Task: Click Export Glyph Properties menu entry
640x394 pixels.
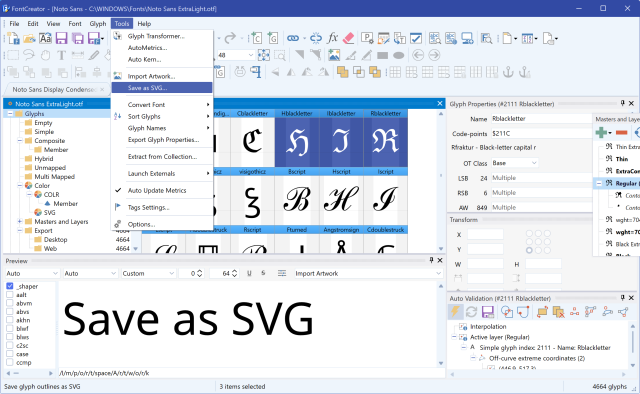Action: click(162, 140)
